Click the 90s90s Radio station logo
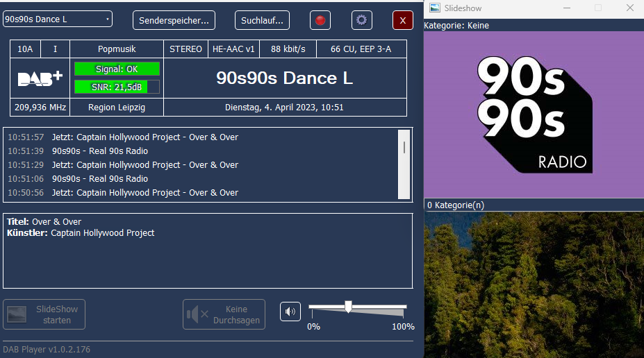This screenshot has width=644, height=358. click(533, 114)
